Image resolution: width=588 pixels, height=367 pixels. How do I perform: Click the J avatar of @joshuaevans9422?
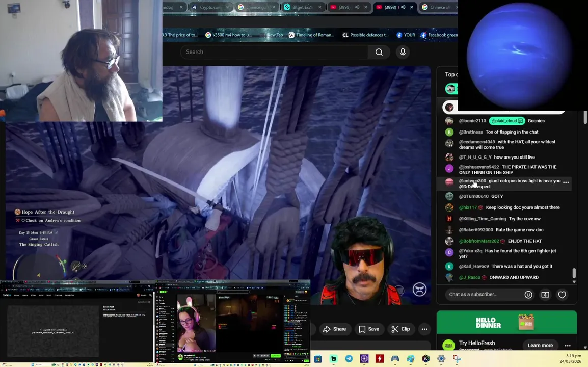(449, 168)
